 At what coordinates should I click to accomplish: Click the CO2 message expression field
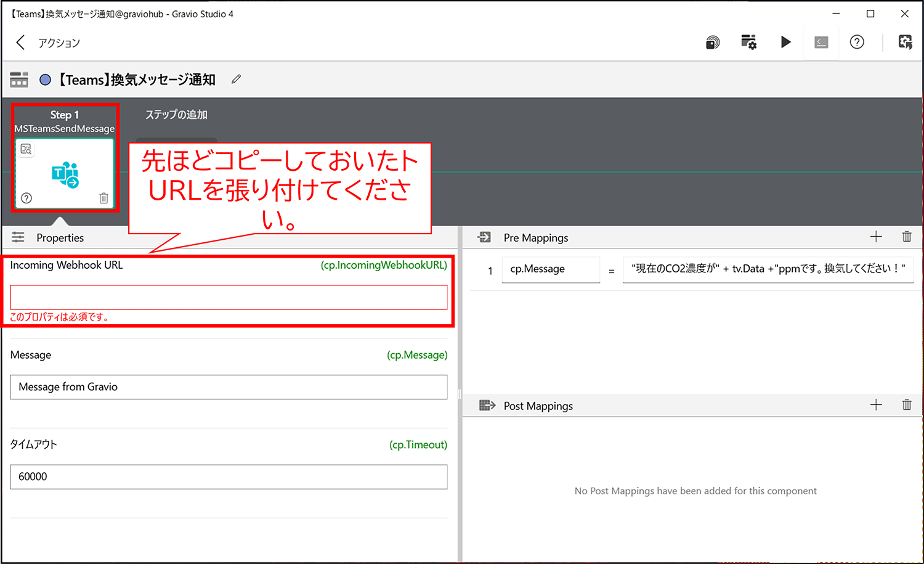pyautogui.click(x=768, y=269)
